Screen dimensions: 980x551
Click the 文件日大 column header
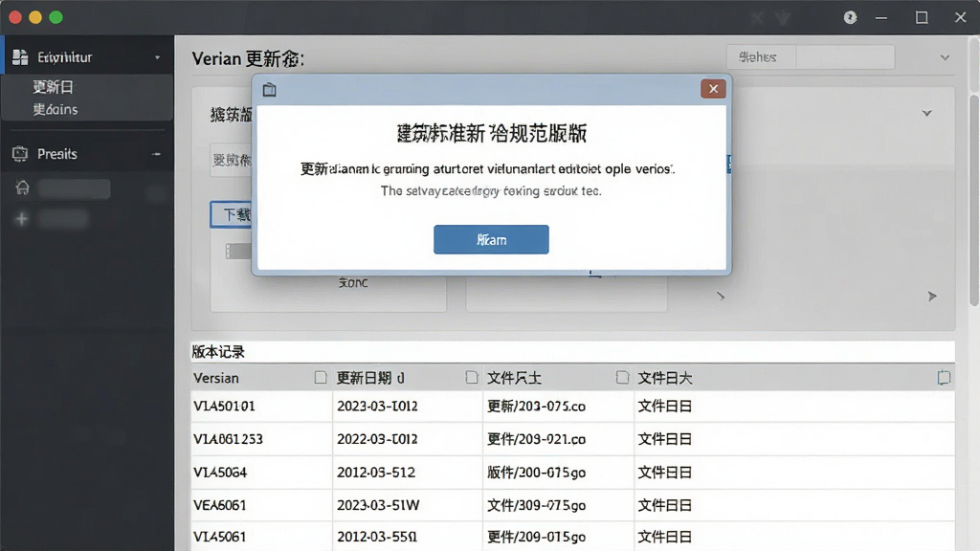(x=664, y=378)
